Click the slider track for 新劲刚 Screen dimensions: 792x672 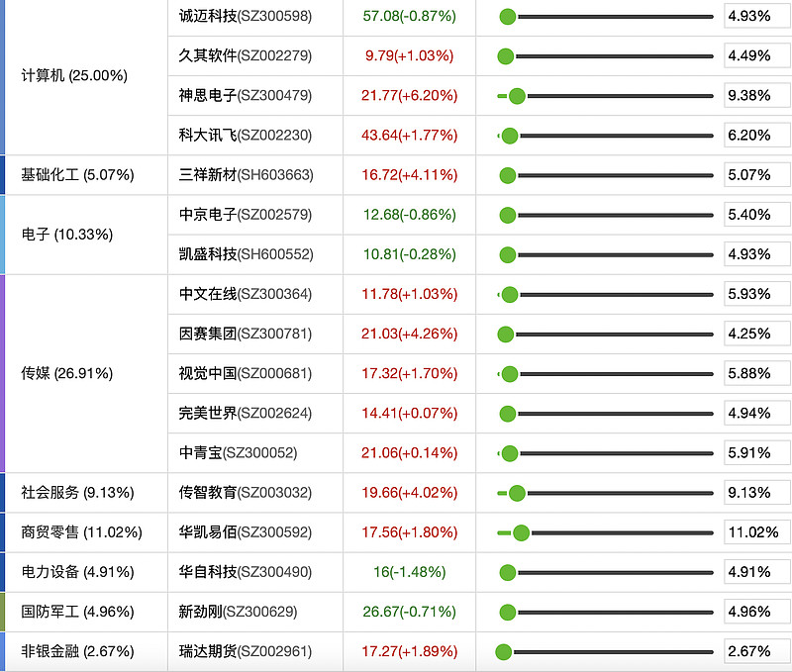pos(614,612)
